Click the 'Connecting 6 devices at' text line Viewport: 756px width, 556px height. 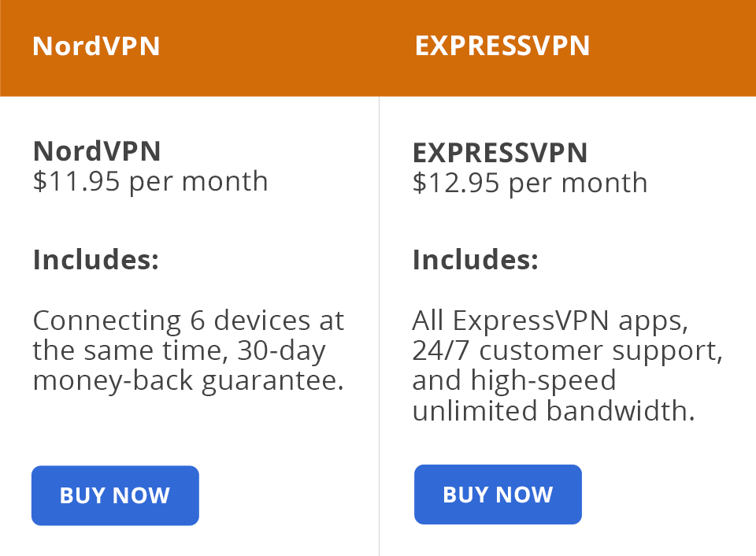pyautogui.click(x=188, y=321)
